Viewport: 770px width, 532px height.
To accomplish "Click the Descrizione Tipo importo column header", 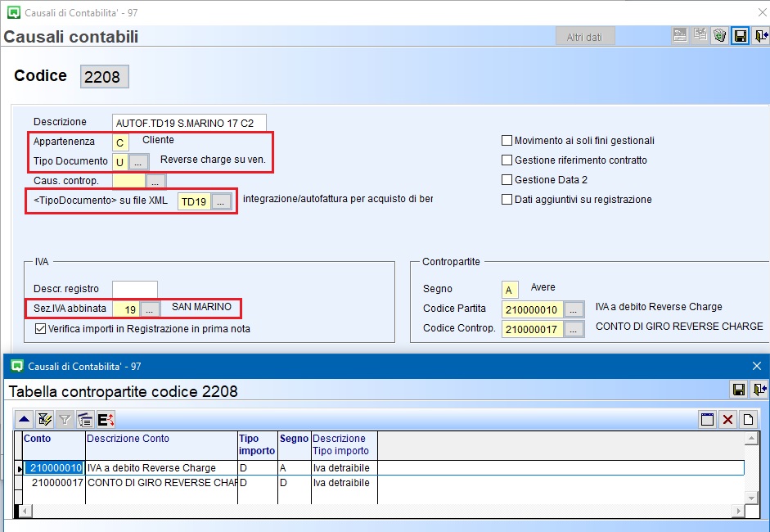I will 344,445.
